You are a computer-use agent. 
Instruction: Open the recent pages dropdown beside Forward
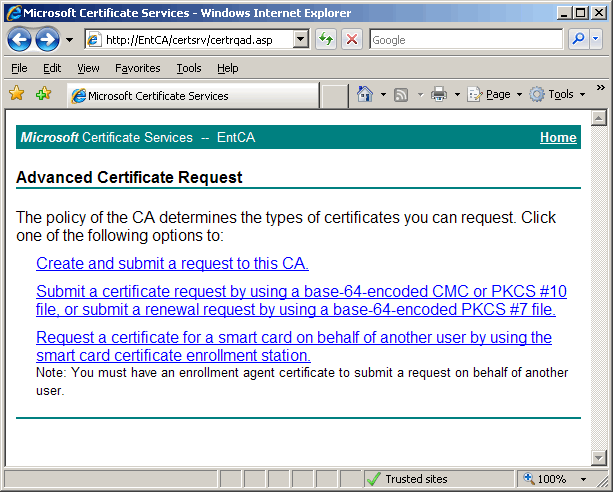coord(69,40)
